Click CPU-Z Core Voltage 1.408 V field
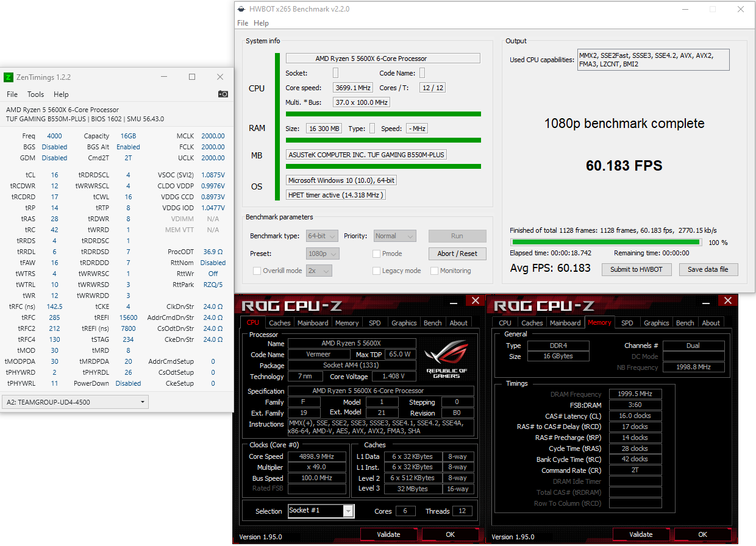The height and width of the screenshot is (546, 756). 394,377
